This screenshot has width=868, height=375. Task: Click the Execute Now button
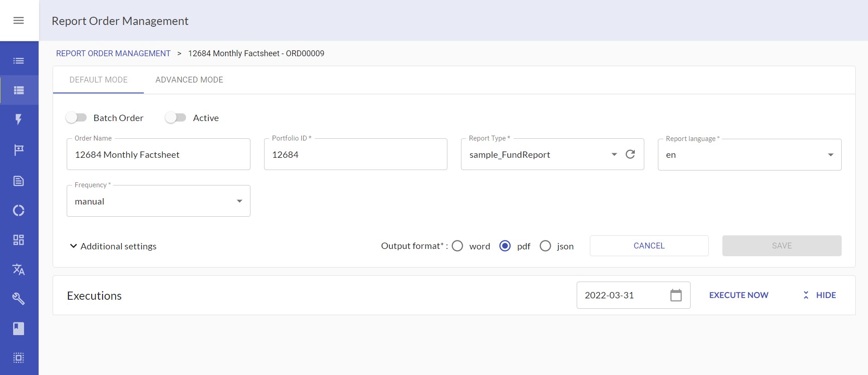pyautogui.click(x=738, y=295)
